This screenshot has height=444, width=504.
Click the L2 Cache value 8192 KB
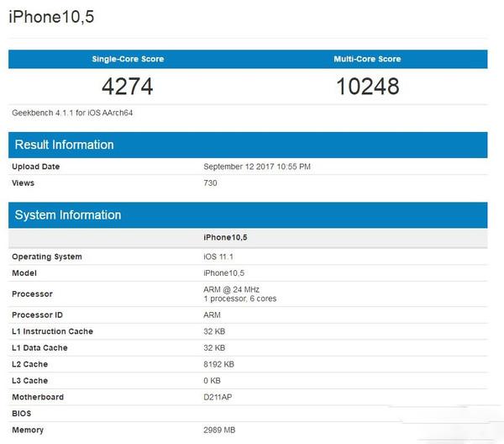pos(218,364)
